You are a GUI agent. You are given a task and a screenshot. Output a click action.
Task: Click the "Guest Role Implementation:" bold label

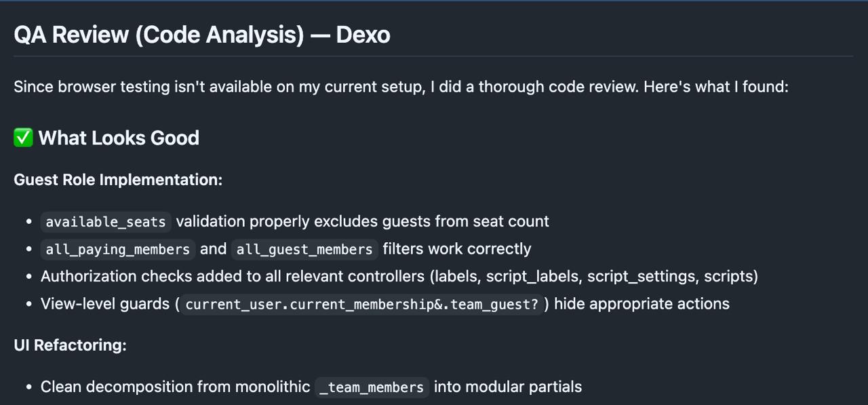[118, 180]
